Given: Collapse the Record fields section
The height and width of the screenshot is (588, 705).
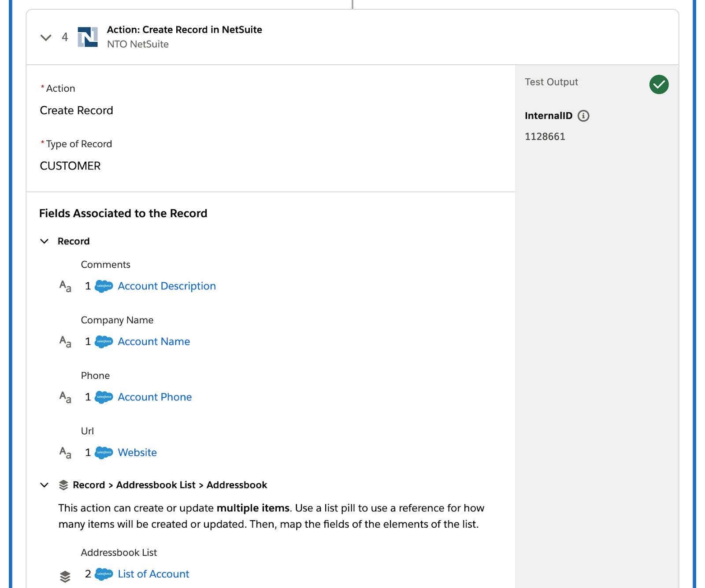Looking at the screenshot, I should [44, 241].
